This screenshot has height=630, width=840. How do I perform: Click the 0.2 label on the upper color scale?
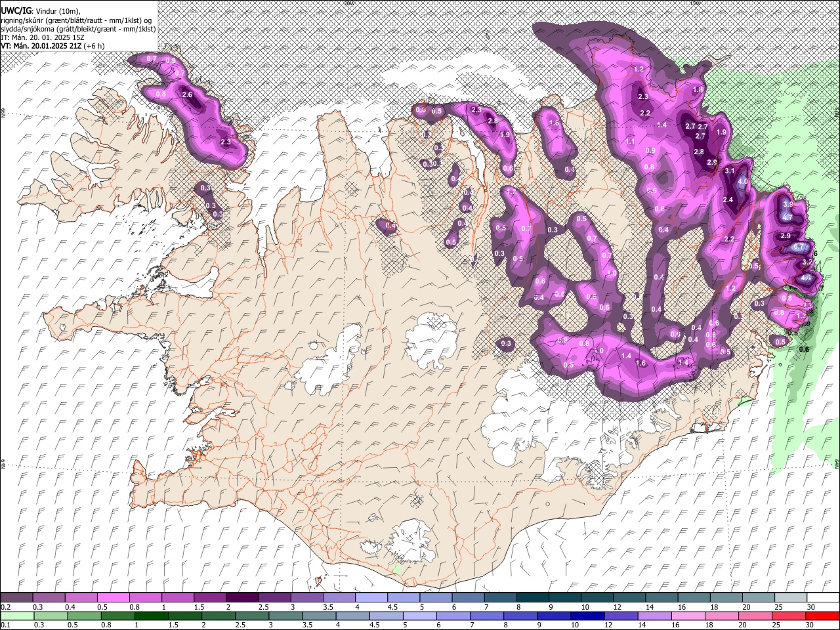click(6, 607)
